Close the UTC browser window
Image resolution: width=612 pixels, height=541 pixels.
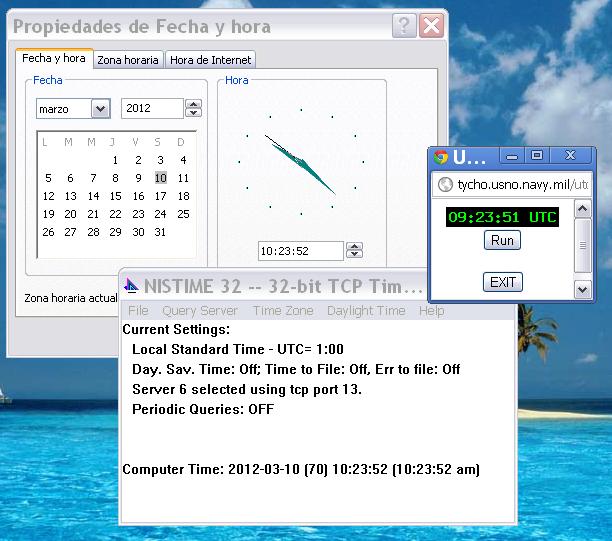tap(570, 156)
